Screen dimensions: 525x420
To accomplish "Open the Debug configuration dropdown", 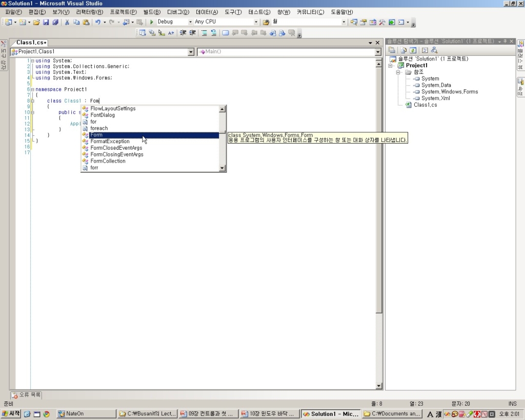I will (x=190, y=22).
